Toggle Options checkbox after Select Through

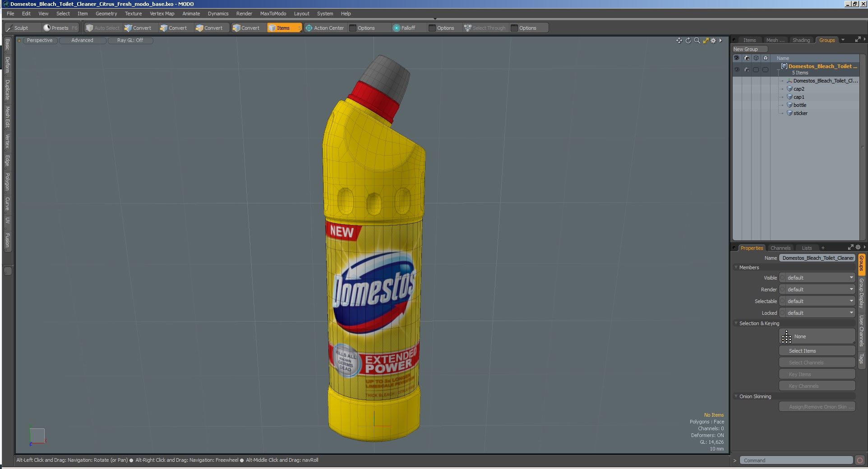pyautogui.click(x=514, y=28)
